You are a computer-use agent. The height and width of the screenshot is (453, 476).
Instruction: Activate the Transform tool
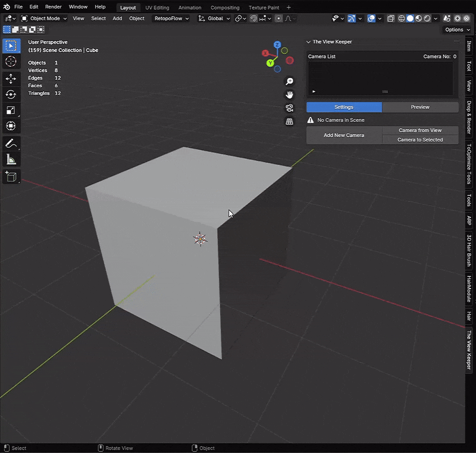tap(11, 126)
